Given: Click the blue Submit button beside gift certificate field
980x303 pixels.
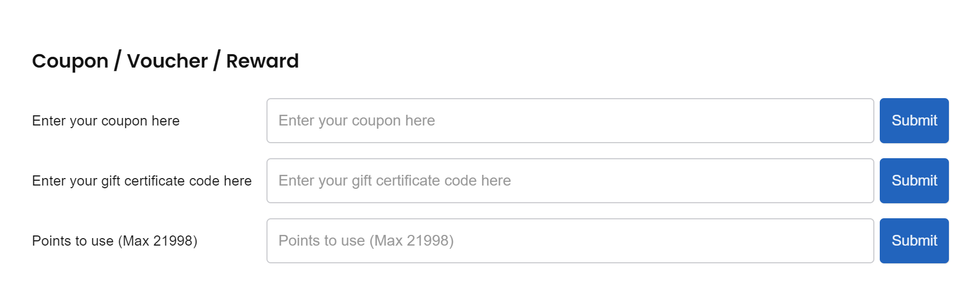Looking at the screenshot, I should click(914, 181).
